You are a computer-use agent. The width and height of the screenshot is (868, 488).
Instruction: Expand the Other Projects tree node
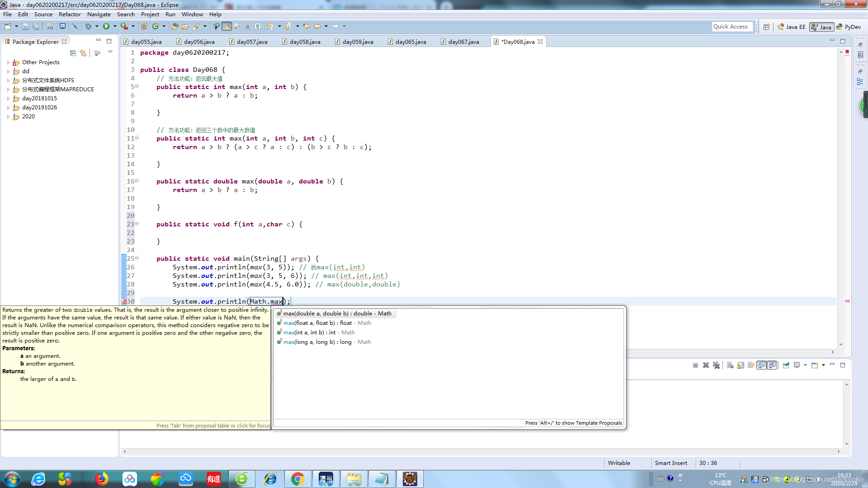click(x=8, y=62)
